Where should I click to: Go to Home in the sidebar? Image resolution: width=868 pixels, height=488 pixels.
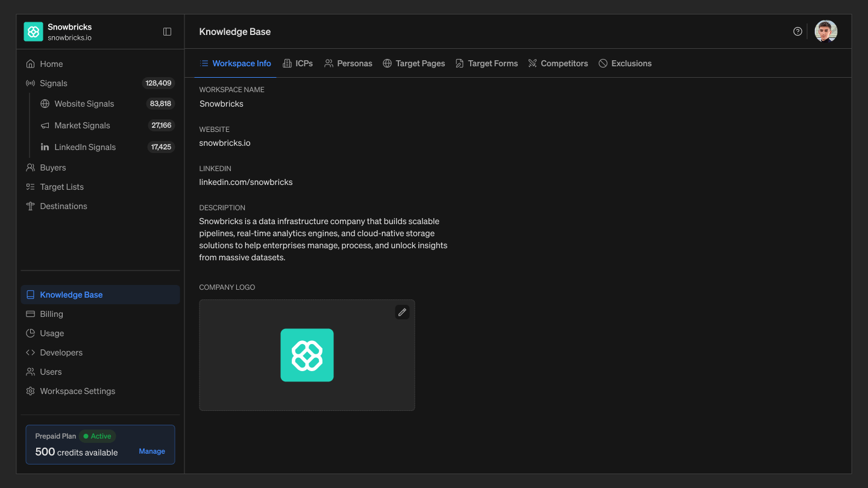point(100,64)
